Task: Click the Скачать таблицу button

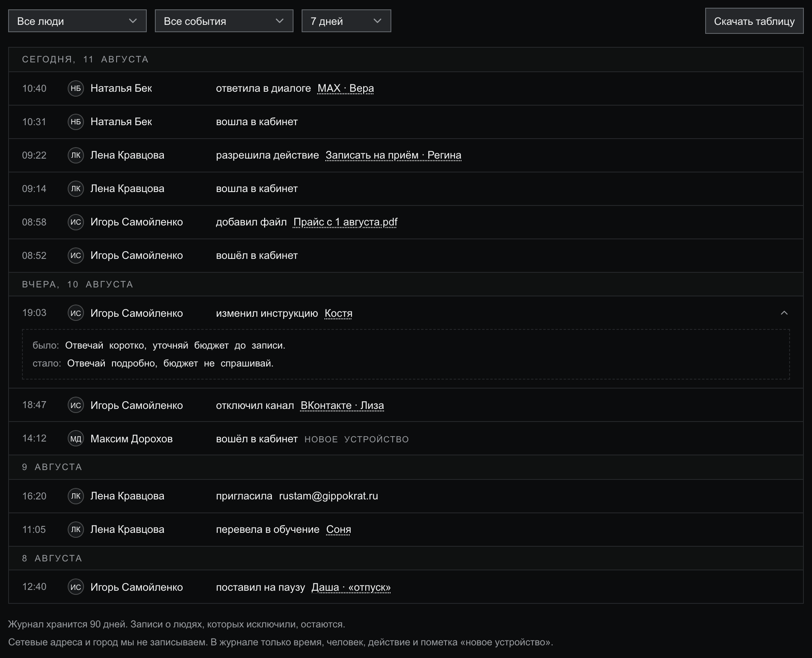Action: click(754, 21)
